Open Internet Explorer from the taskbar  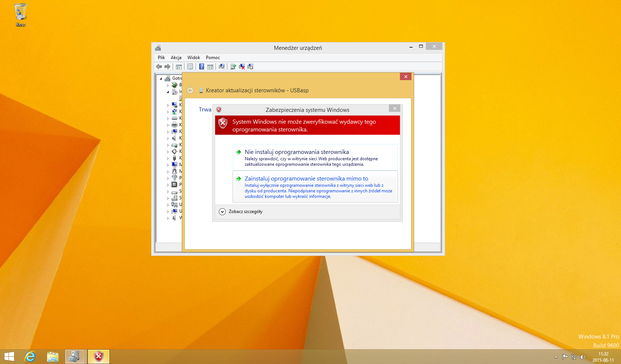30,357
